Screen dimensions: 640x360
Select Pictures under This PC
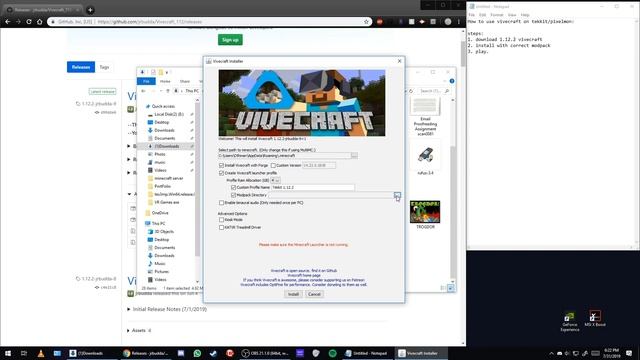pyautogui.click(x=162, y=271)
